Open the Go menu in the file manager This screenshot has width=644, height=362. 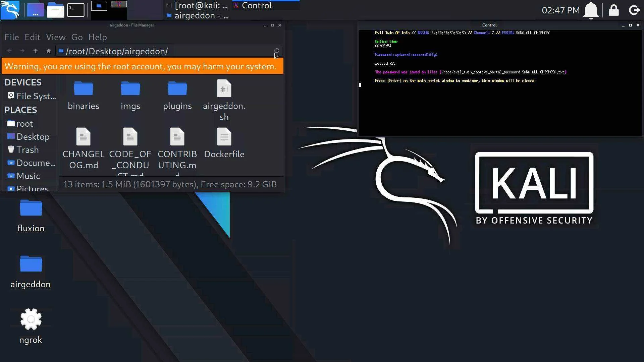(77, 37)
